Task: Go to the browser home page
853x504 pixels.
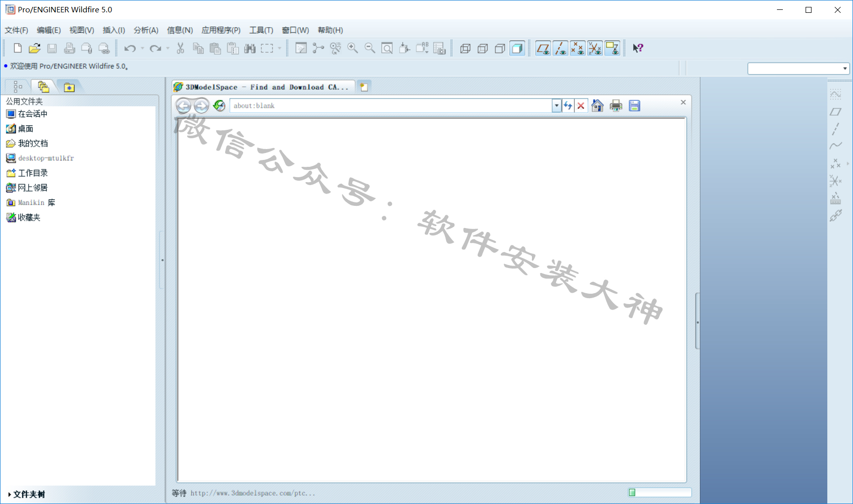Action: point(598,106)
